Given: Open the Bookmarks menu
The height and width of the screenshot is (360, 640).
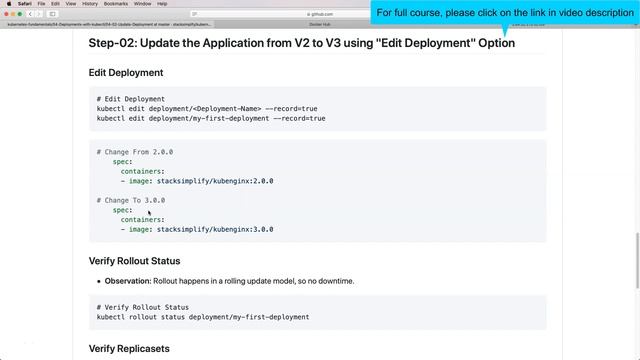Looking at the screenshot, I should pos(116,4).
